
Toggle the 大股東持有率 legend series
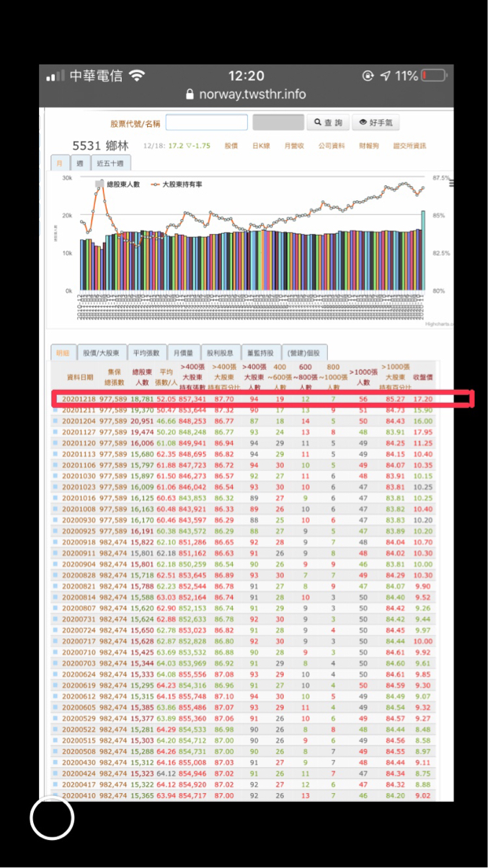[x=177, y=185]
